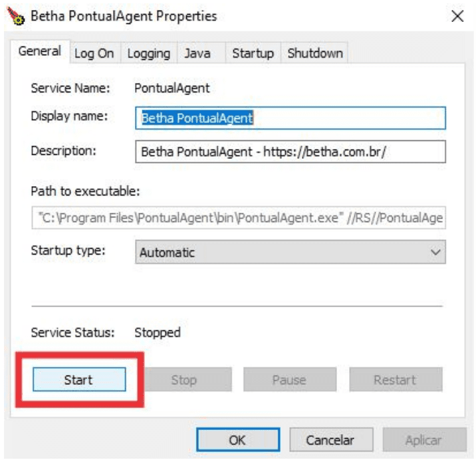The height and width of the screenshot is (462, 476).
Task: Open the Shutdown tab
Action: 315,54
